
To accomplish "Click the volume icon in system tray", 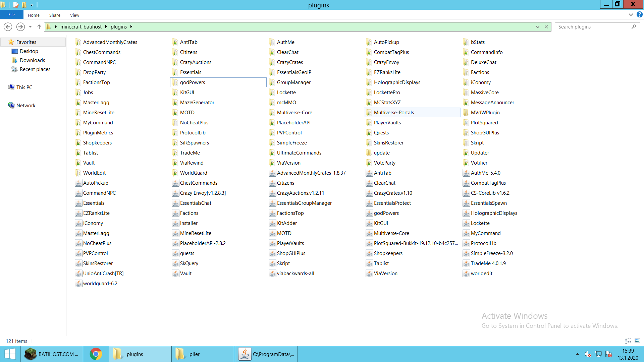I will coord(588,354).
